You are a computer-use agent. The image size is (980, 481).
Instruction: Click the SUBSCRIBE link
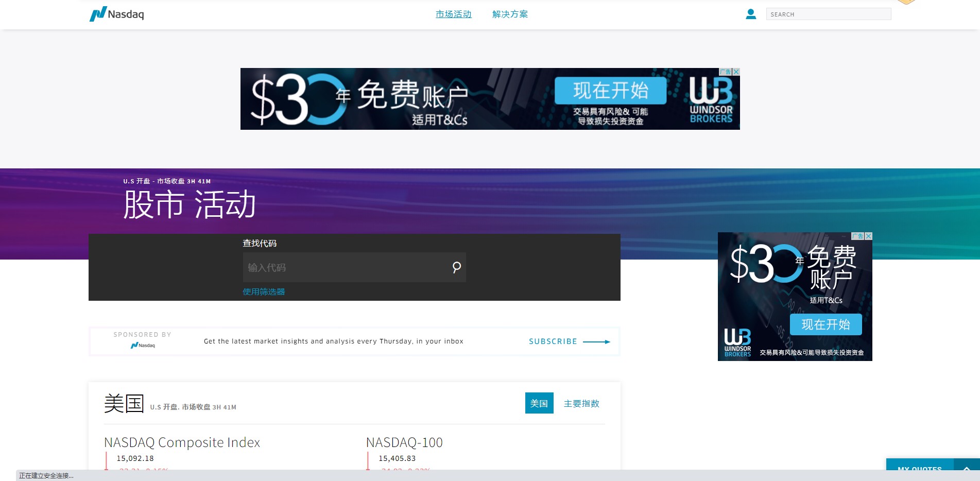(x=553, y=341)
